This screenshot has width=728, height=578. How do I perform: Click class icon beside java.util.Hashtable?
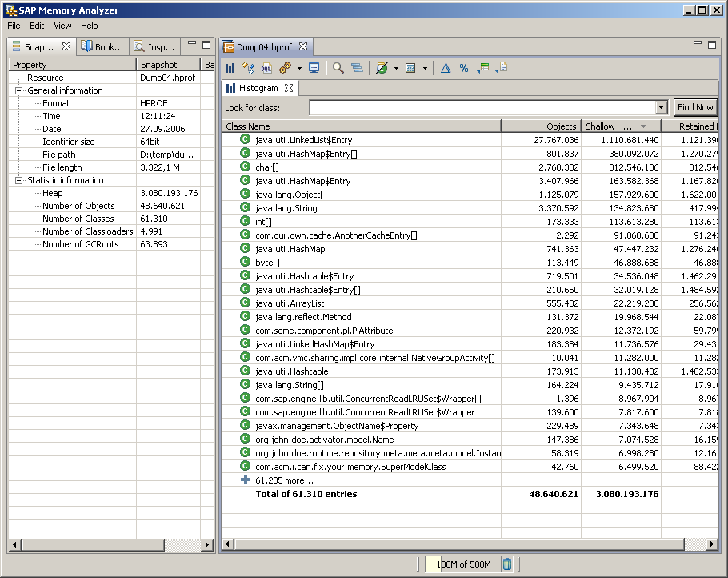click(245, 371)
